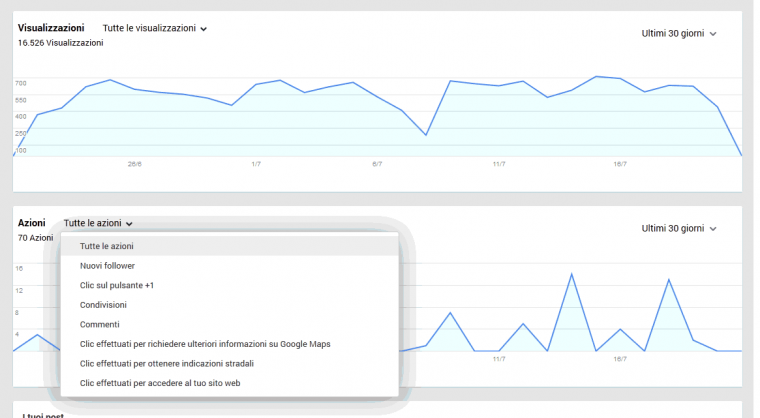Open 'Ultimi 30 giorni' dropdown in Visualizzazioni panel
760x418 pixels.
click(679, 33)
